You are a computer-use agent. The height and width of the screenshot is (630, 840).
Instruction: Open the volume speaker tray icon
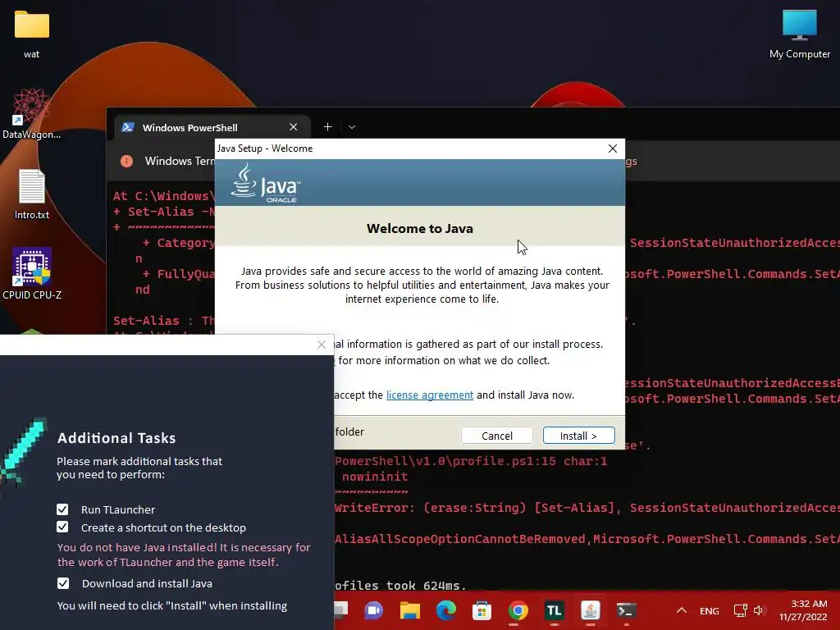(x=759, y=610)
